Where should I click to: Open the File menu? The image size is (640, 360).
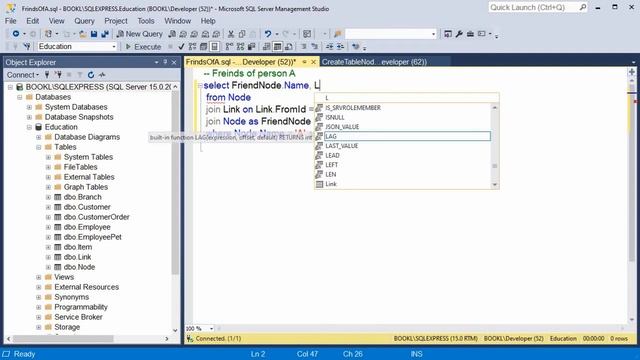[x=11, y=21]
